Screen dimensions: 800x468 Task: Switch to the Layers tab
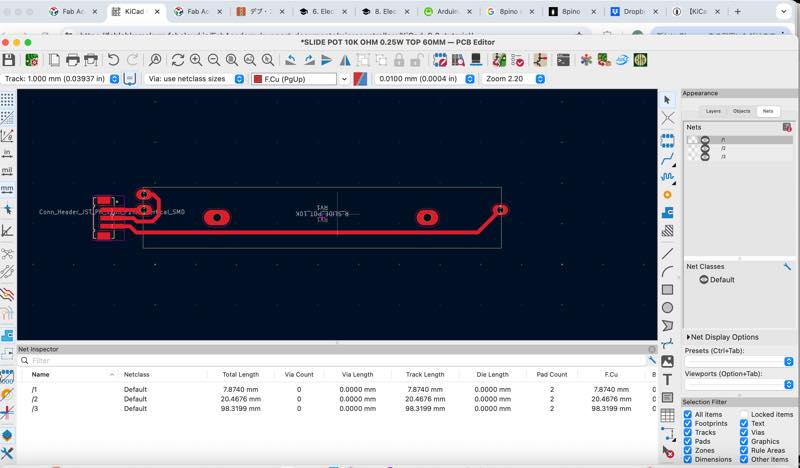(x=713, y=111)
